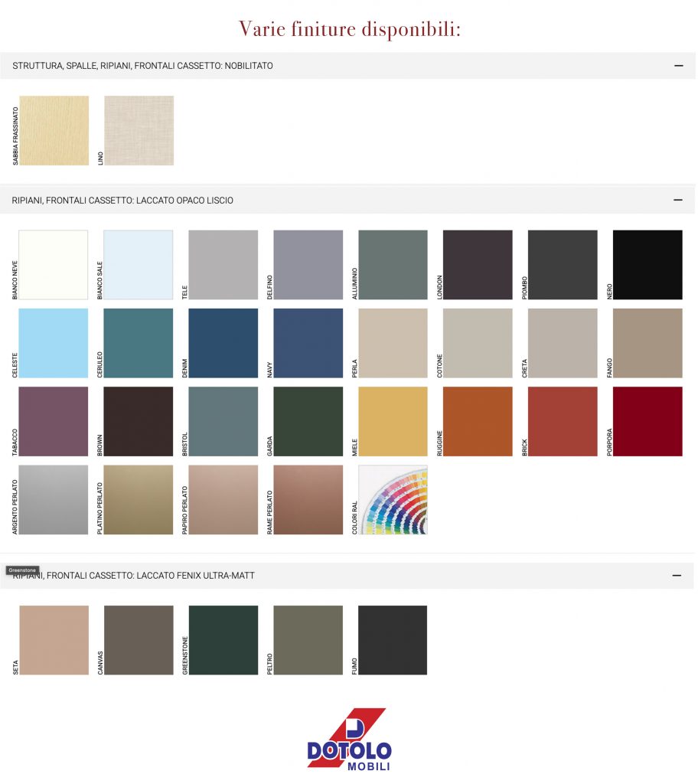Select the Rame Perlato copper finish
Screen dimensions: 698x784
click(308, 500)
